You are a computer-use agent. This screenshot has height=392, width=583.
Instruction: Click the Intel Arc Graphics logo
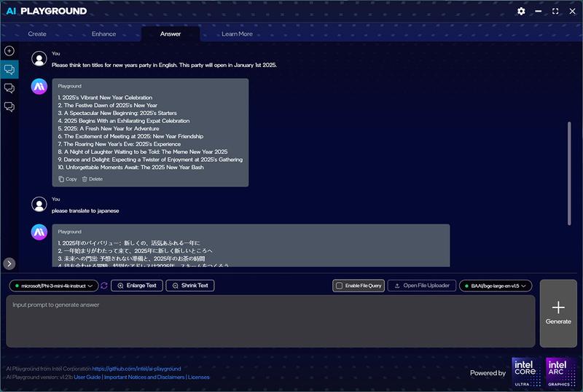click(560, 372)
